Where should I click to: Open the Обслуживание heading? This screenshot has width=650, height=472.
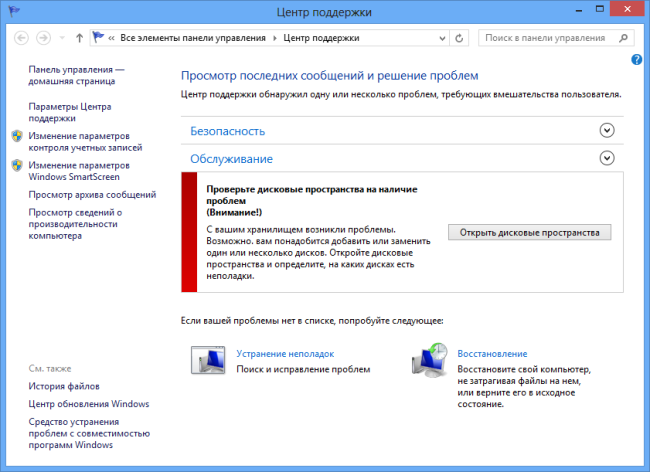[x=231, y=159]
